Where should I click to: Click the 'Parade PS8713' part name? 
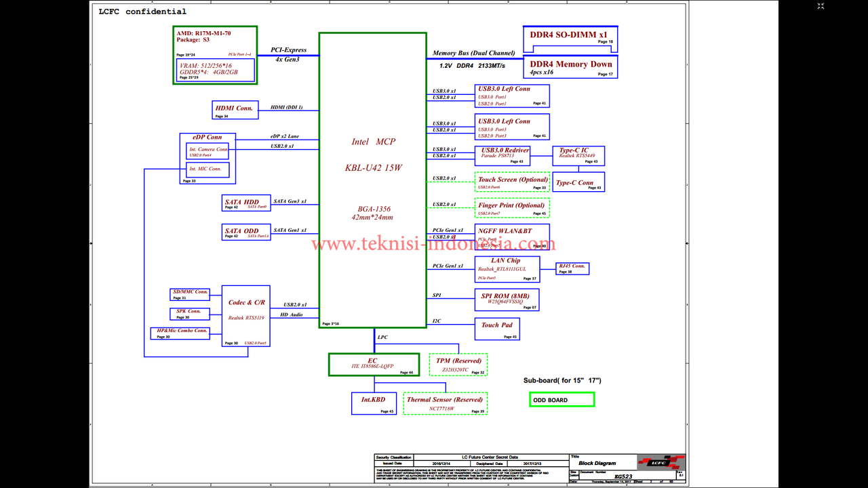498,156
